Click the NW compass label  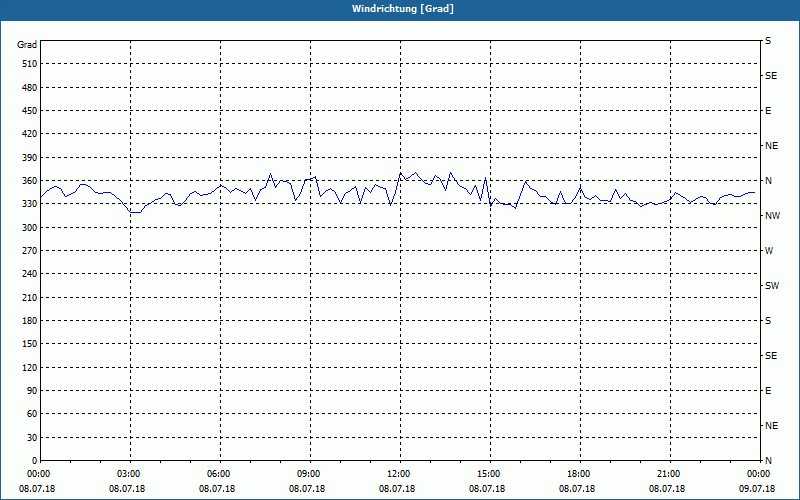tap(772, 216)
